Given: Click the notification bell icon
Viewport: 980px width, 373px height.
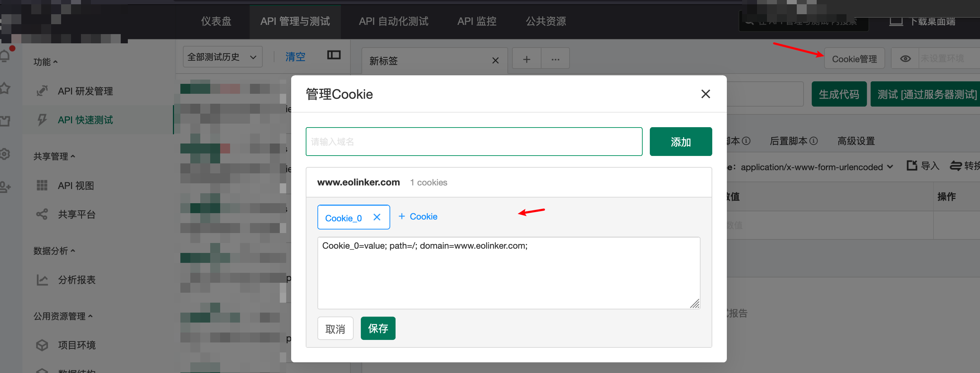Looking at the screenshot, I should click(5, 55).
